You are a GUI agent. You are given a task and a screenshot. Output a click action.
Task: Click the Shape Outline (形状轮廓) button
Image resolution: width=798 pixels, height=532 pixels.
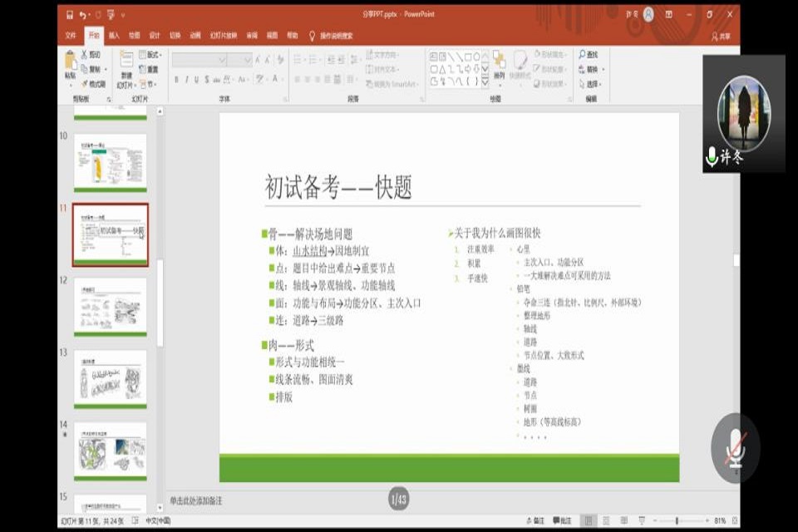pyautogui.click(x=549, y=69)
